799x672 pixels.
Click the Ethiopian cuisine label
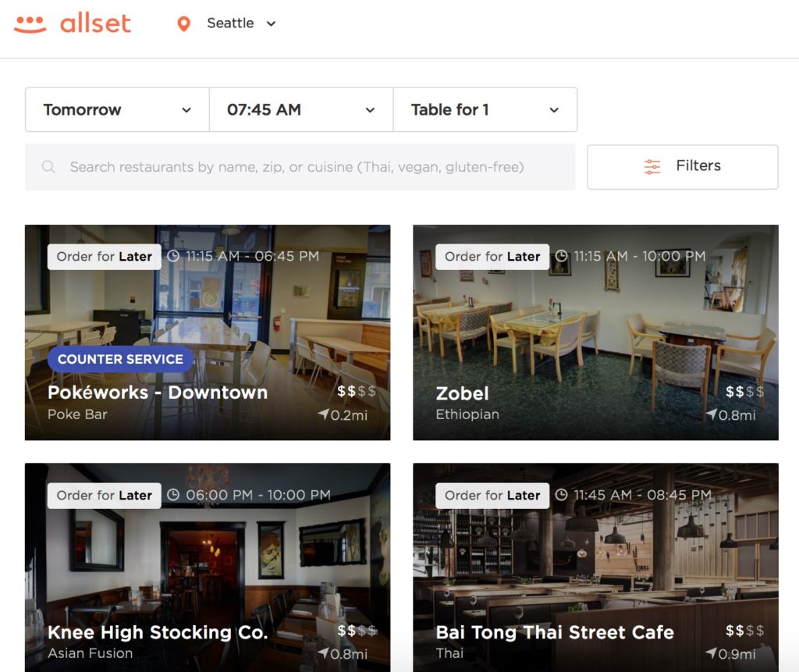click(x=467, y=414)
